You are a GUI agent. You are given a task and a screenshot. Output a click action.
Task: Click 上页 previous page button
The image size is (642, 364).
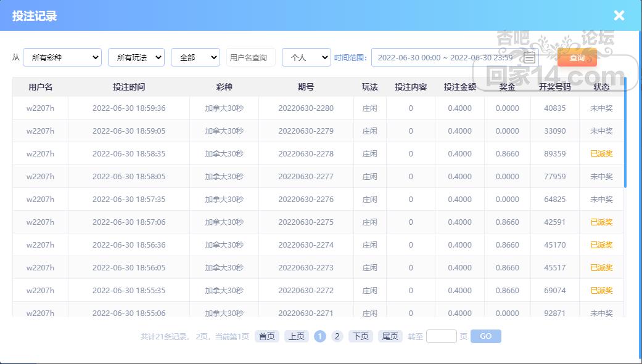click(x=296, y=336)
